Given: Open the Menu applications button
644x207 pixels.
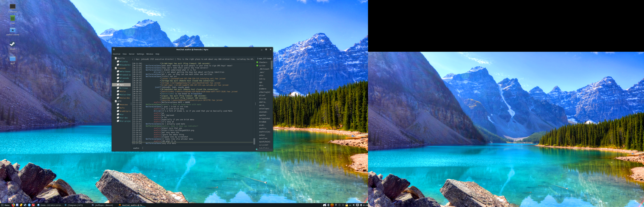Looking at the screenshot, I should tap(5, 205).
